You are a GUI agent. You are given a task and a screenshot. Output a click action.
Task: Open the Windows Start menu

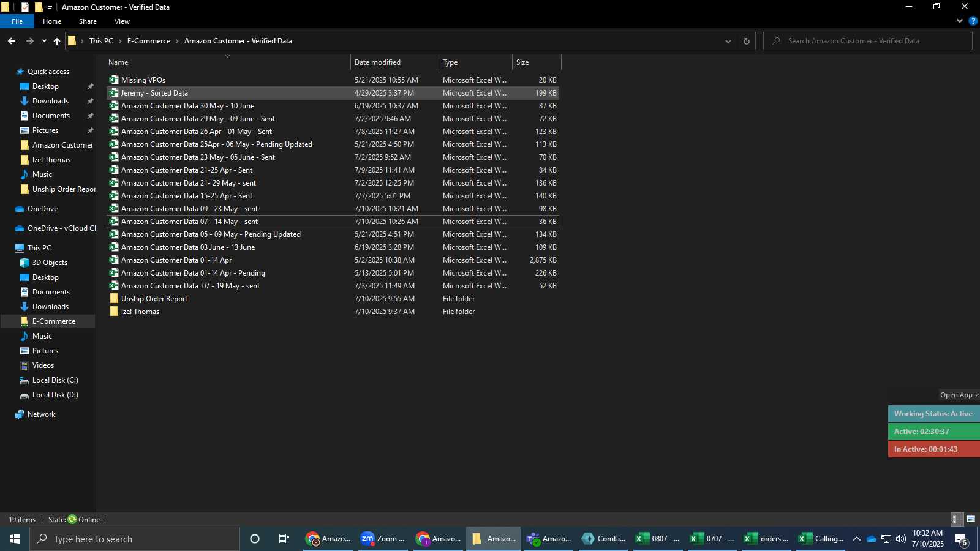(15, 539)
